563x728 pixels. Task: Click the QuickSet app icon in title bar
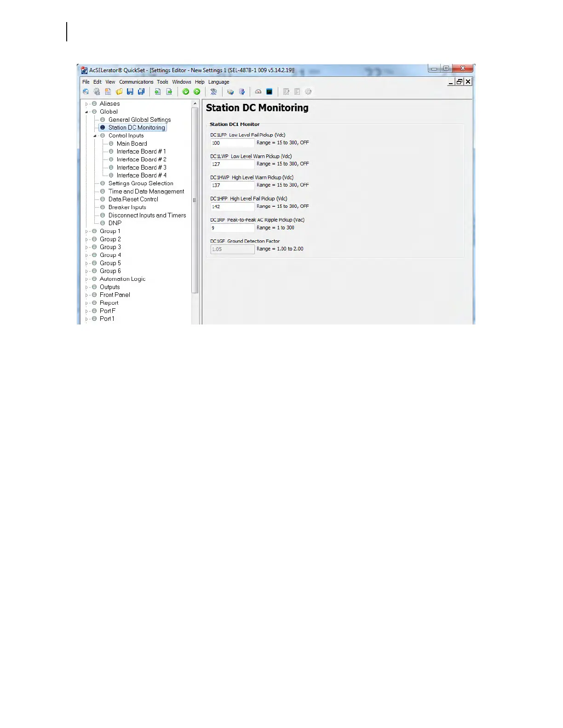pyautogui.click(x=84, y=70)
